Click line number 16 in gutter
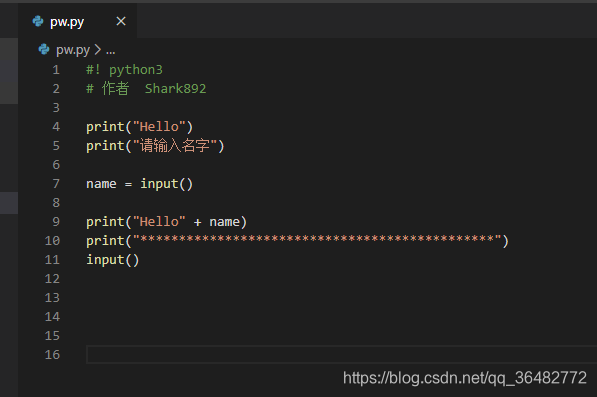Image resolution: width=597 pixels, height=397 pixels. click(53, 355)
